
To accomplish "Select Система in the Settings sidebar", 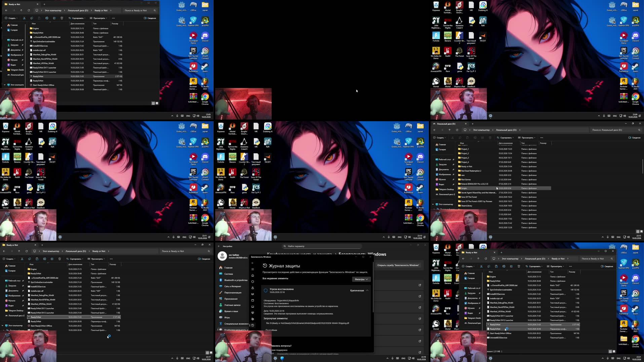I will (x=229, y=274).
